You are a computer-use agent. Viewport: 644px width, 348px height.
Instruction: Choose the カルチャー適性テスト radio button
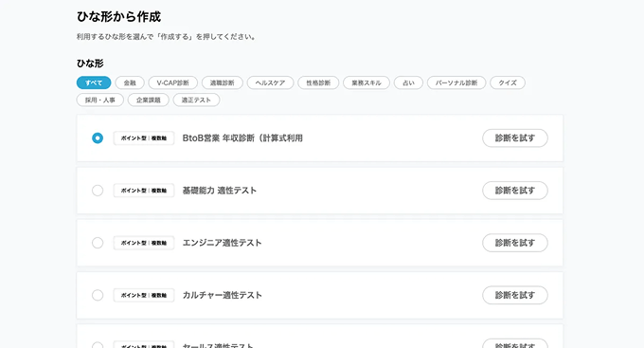[x=98, y=295]
